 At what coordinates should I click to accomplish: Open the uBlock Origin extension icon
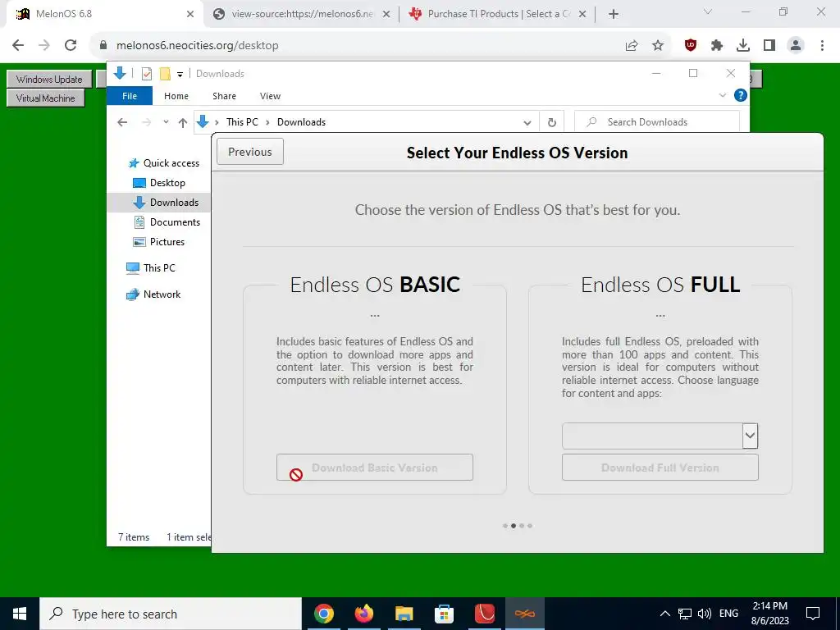691,46
